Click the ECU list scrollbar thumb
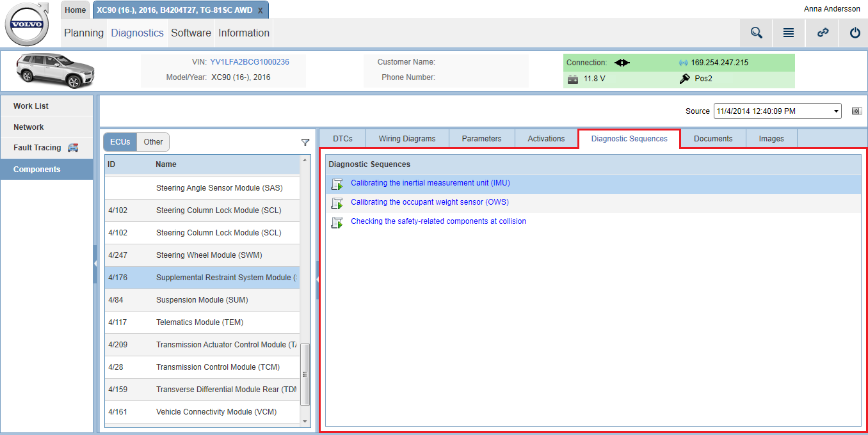Viewport: 868px width, 435px height. [305, 374]
